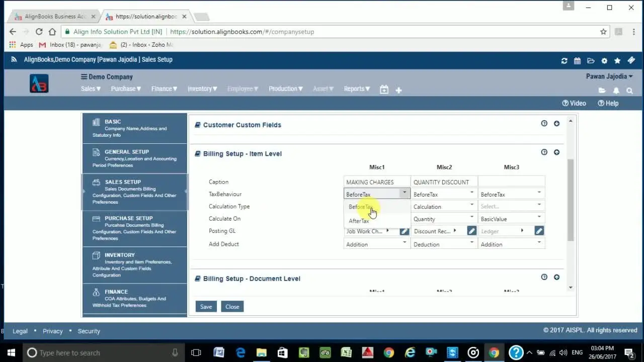Viewport: 644px width, 362px height.
Task: Click the Misc3 Caption input field
Action: (511, 182)
